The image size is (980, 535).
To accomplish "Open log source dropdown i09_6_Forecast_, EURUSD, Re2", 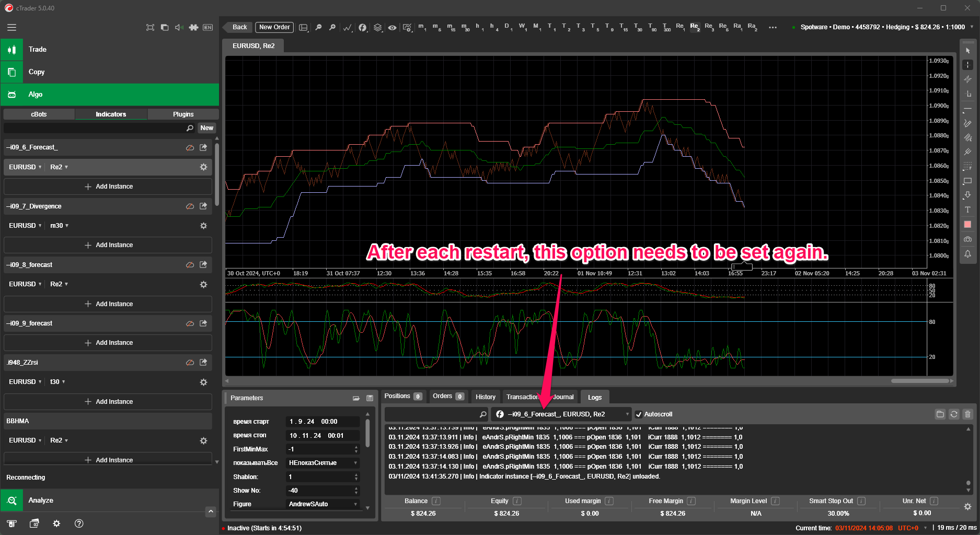I will pos(561,414).
